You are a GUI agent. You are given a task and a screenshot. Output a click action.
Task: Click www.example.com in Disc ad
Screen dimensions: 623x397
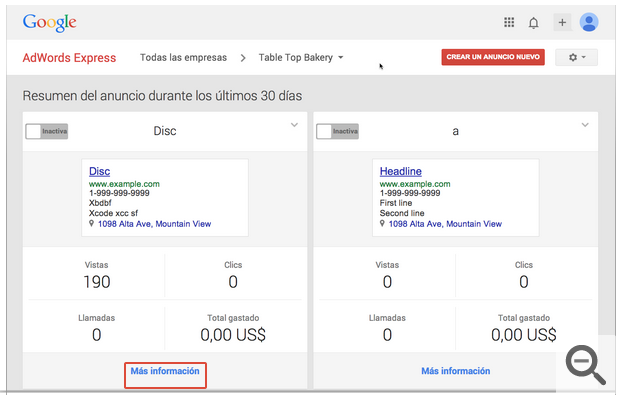pos(124,184)
